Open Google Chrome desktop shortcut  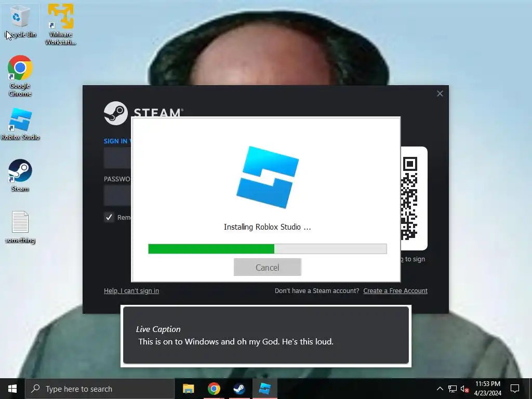20,75
